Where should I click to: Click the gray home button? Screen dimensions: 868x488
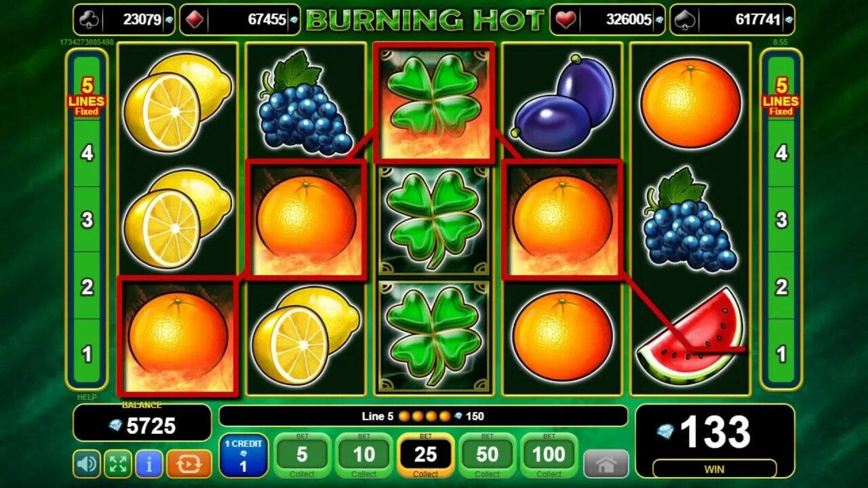[606, 464]
